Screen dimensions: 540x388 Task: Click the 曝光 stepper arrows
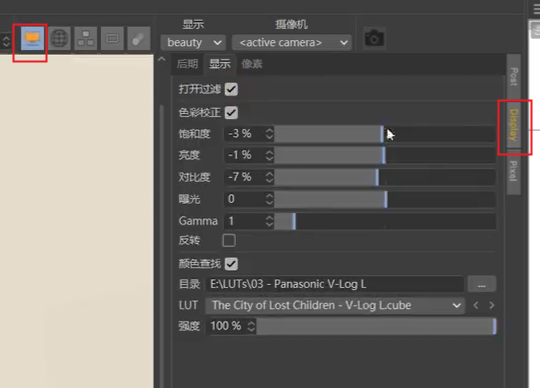click(x=269, y=199)
